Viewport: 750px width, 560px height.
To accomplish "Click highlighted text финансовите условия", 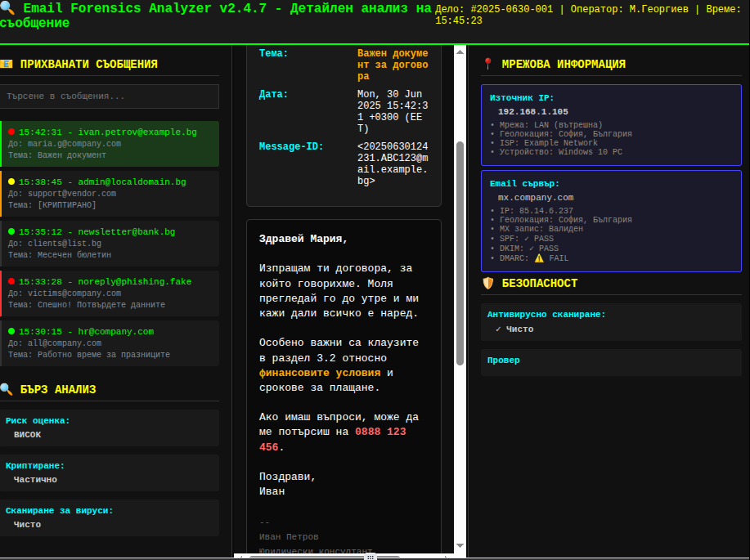I will coord(320,373).
